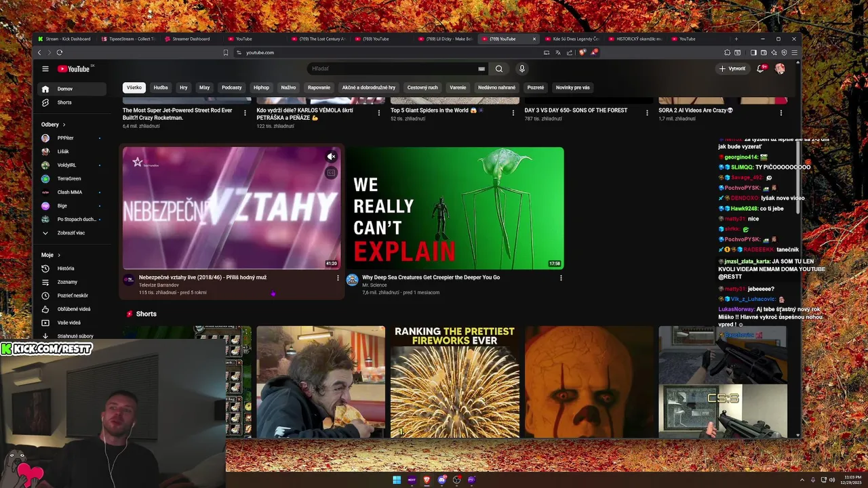Viewport: 868px width, 488px height.
Task: Open Shorts in the sidebar
Action: (71, 102)
